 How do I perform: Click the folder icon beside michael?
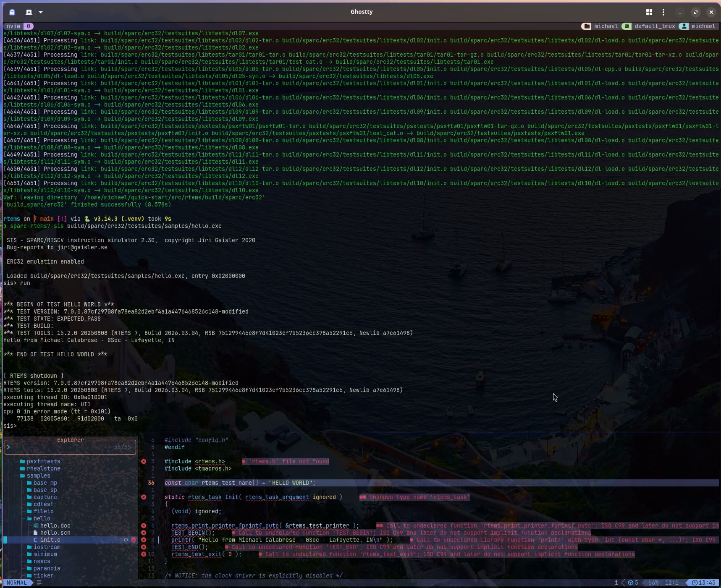click(586, 26)
